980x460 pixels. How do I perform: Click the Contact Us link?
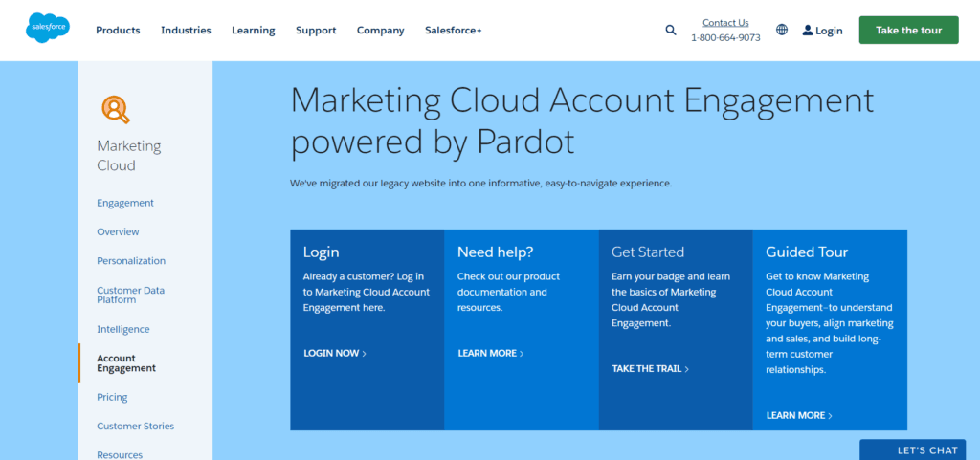725,22
